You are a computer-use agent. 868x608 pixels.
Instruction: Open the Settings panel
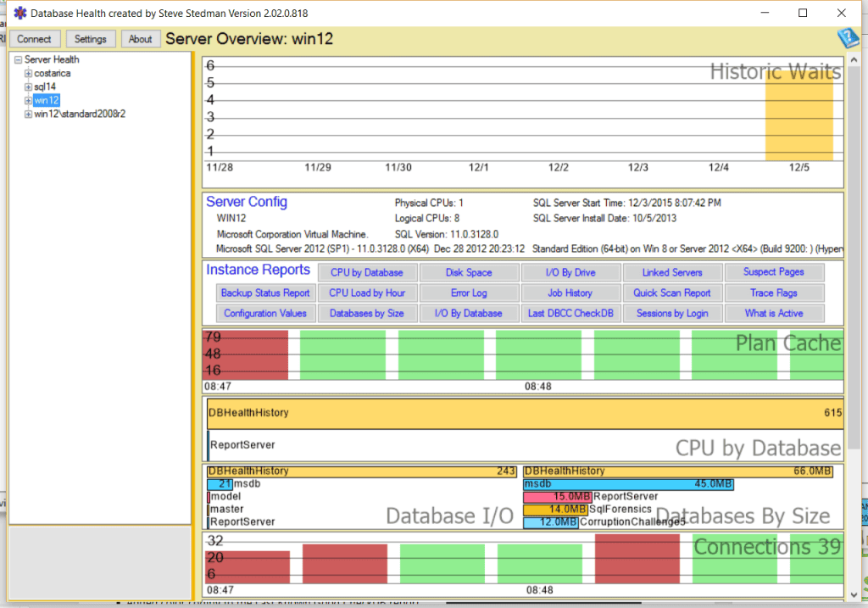(x=90, y=38)
